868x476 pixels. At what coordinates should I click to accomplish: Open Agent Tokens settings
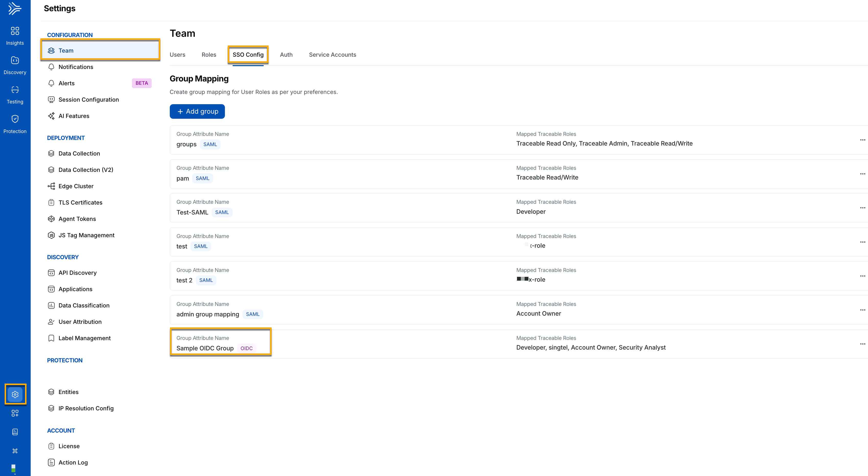pyautogui.click(x=77, y=219)
